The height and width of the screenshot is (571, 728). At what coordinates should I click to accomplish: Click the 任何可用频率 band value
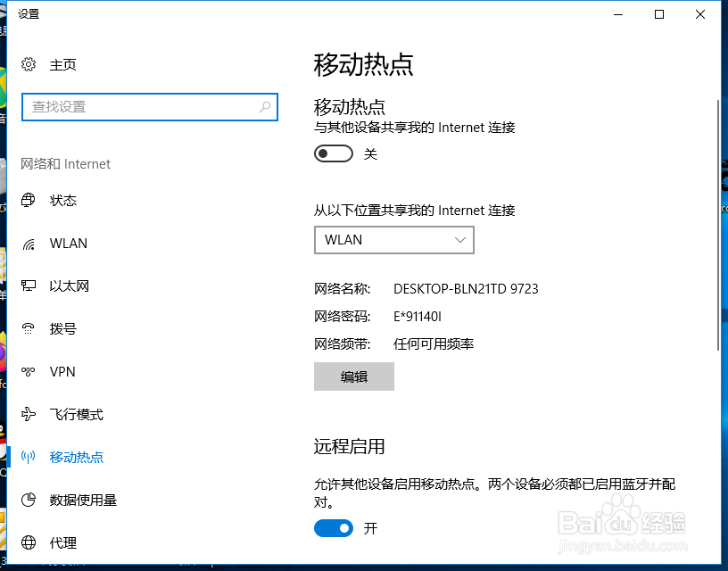point(434,344)
